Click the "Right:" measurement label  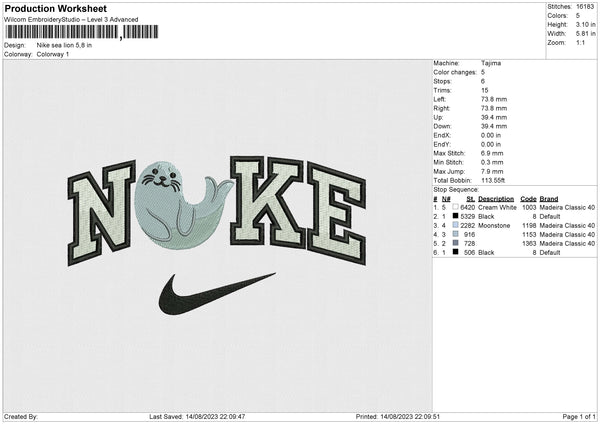(x=442, y=108)
